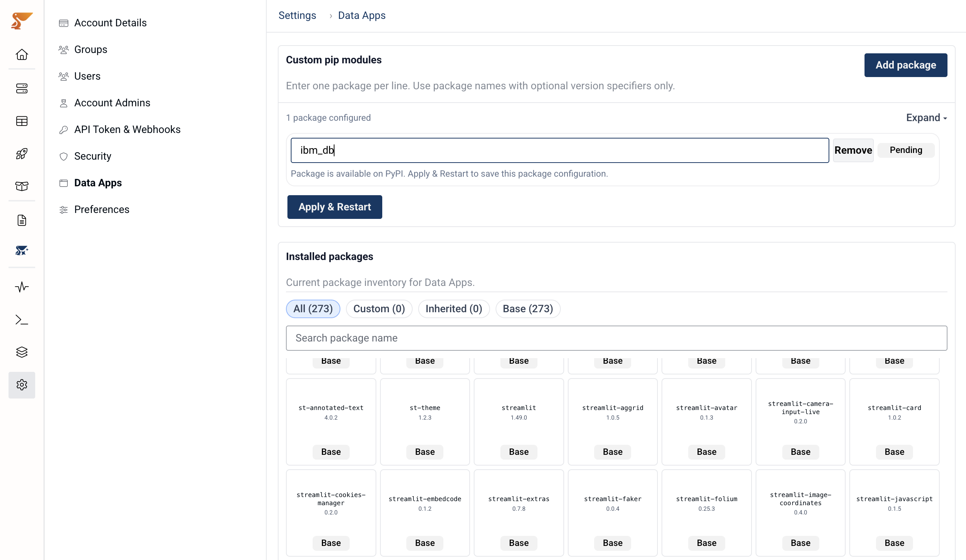Open Account Admins page

click(112, 103)
